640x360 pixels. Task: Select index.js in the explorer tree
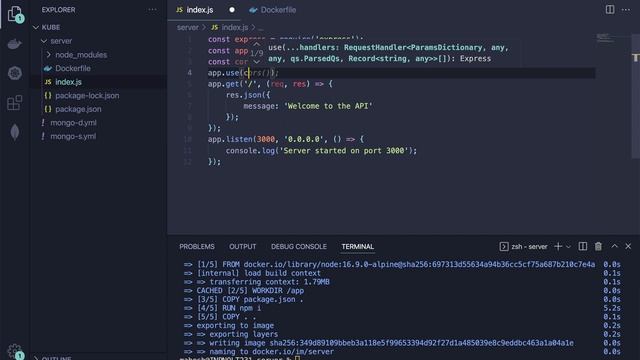point(68,82)
